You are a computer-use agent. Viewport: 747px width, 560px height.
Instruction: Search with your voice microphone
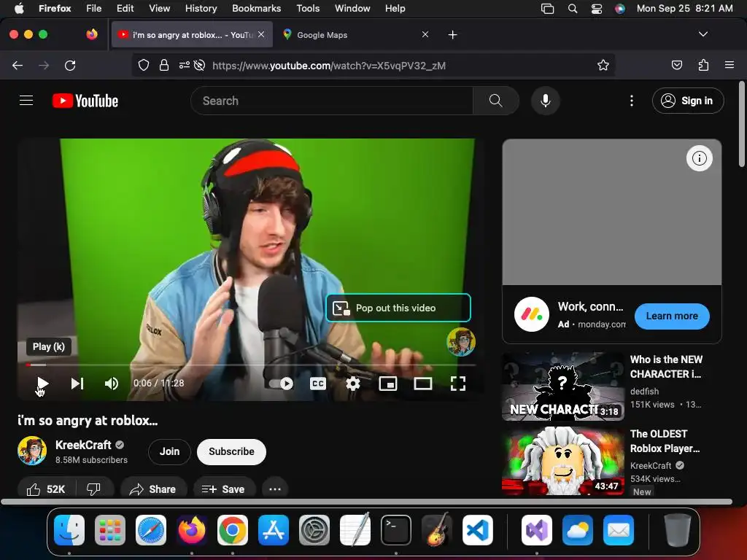pyautogui.click(x=546, y=101)
